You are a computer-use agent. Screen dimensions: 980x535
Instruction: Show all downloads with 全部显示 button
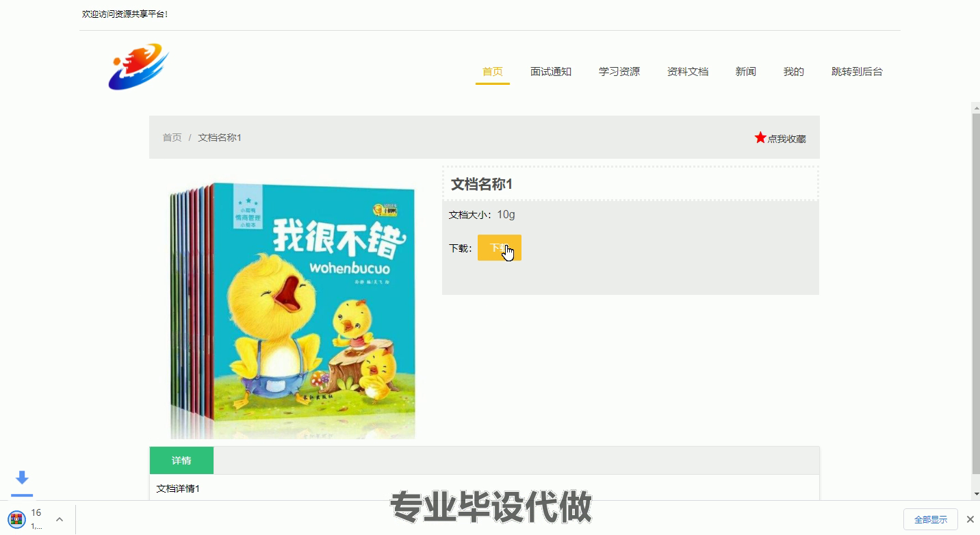click(x=931, y=519)
